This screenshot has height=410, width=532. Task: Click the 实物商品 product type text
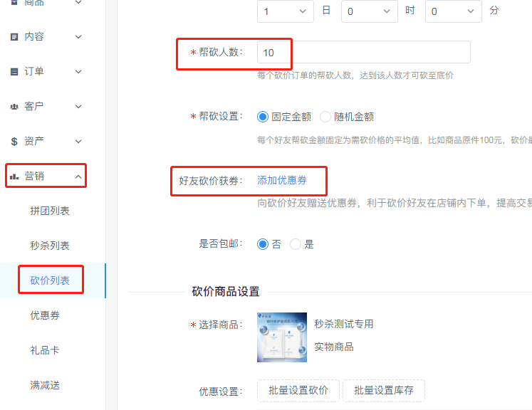(334, 347)
